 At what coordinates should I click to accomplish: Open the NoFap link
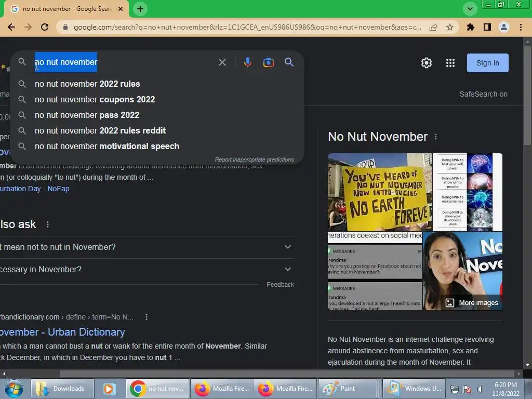point(58,189)
